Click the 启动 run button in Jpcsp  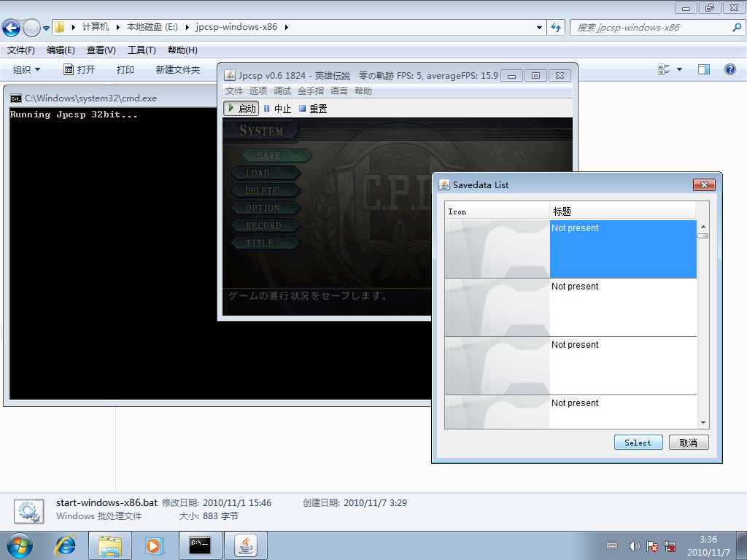[x=241, y=109]
